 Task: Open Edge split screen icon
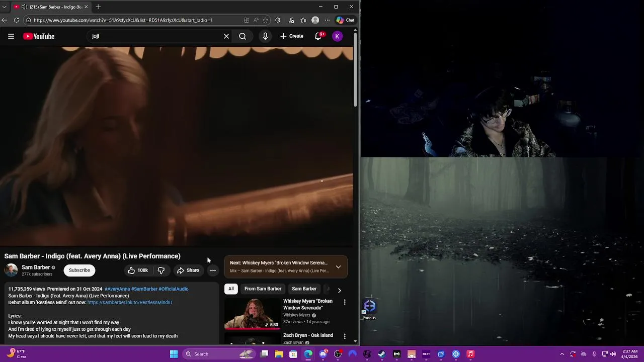pyautogui.click(x=246, y=20)
